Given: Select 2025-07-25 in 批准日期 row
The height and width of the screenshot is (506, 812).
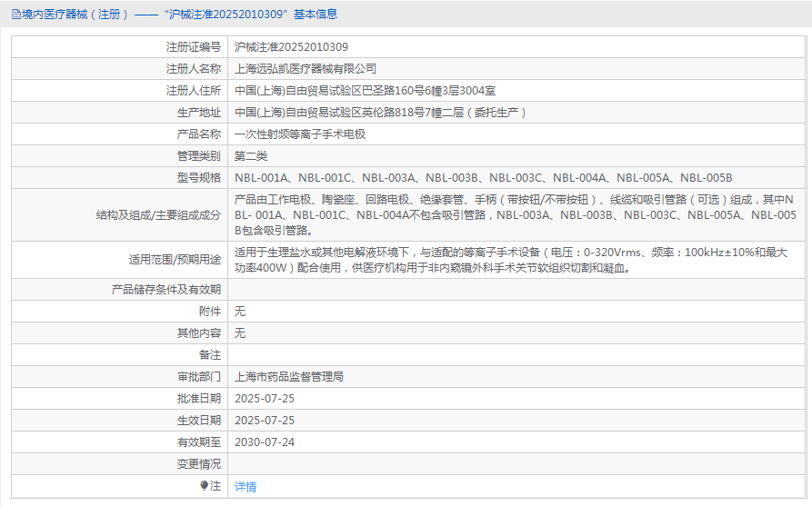Looking at the screenshot, I should click(265, 399).
